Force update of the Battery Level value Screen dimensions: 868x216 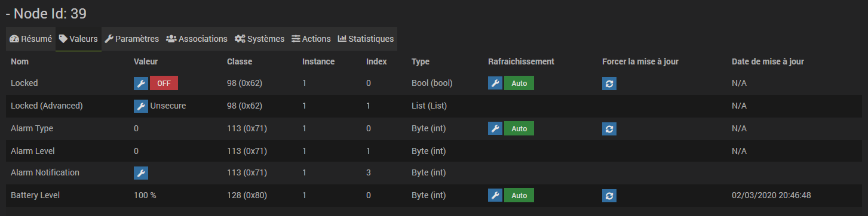click(x=609, y=195)
